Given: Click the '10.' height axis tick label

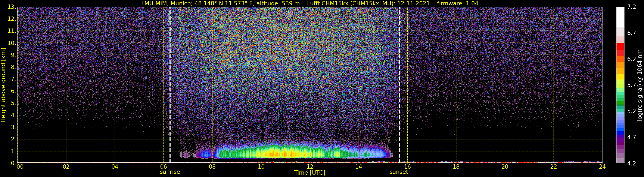Looking at the screenshot, I should coord(12,43).
